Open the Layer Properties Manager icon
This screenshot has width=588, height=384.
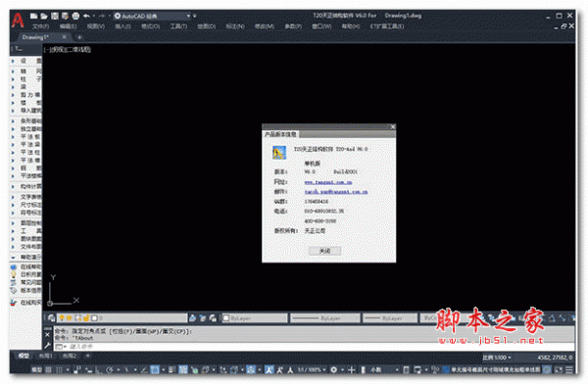[x=51, y=318]
